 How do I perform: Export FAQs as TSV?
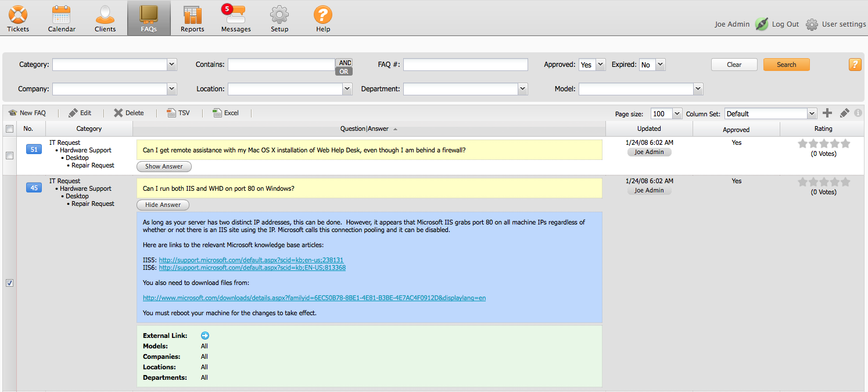178,113
